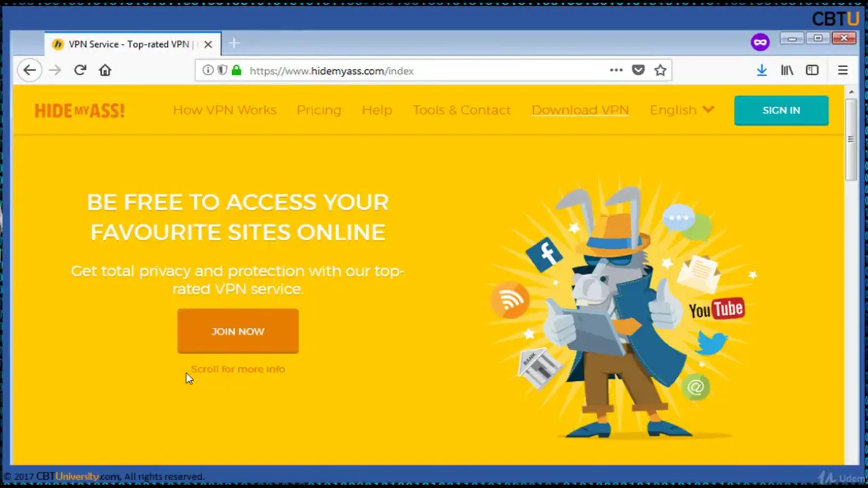Click the YouTube logo in the illustration
Screen dimensions: 868x488
point(717,310)
